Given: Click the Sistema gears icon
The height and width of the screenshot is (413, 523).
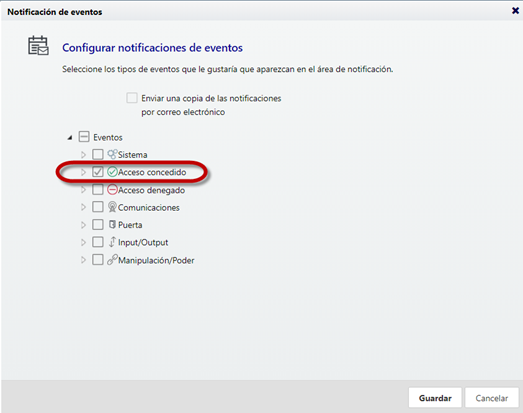Looking at the screenshot, I should click(112, 154).
